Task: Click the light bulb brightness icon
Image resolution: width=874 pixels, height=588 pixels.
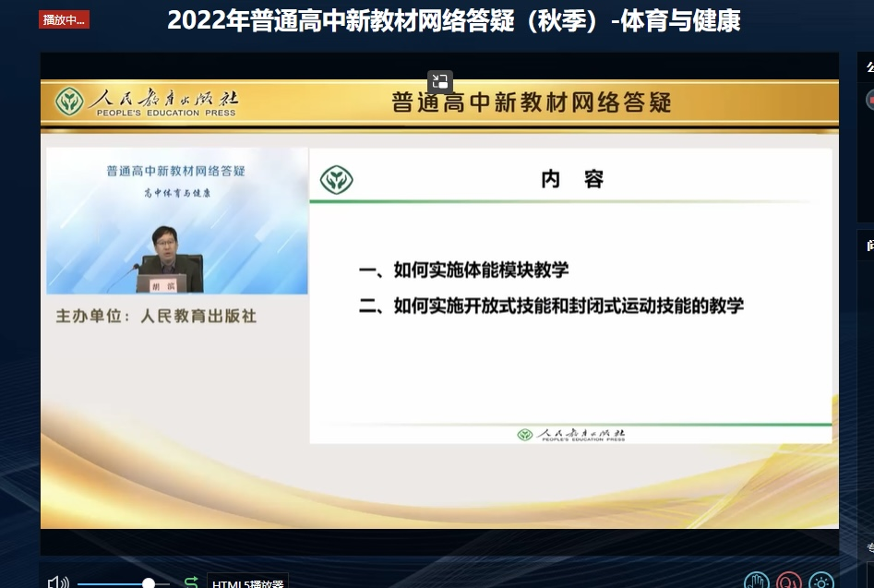Action: click(x=821, y=582)
